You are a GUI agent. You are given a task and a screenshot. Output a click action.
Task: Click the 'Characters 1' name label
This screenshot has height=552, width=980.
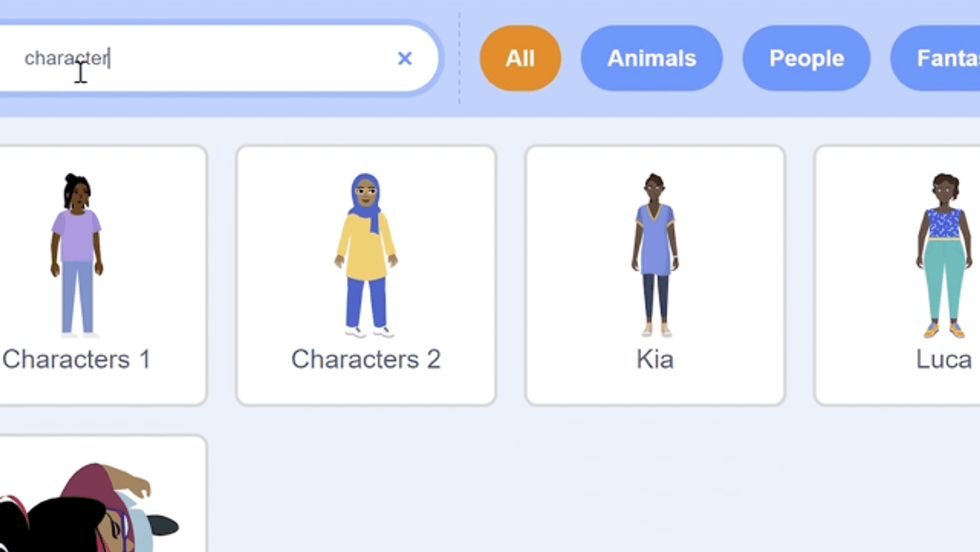click(77, 359)
